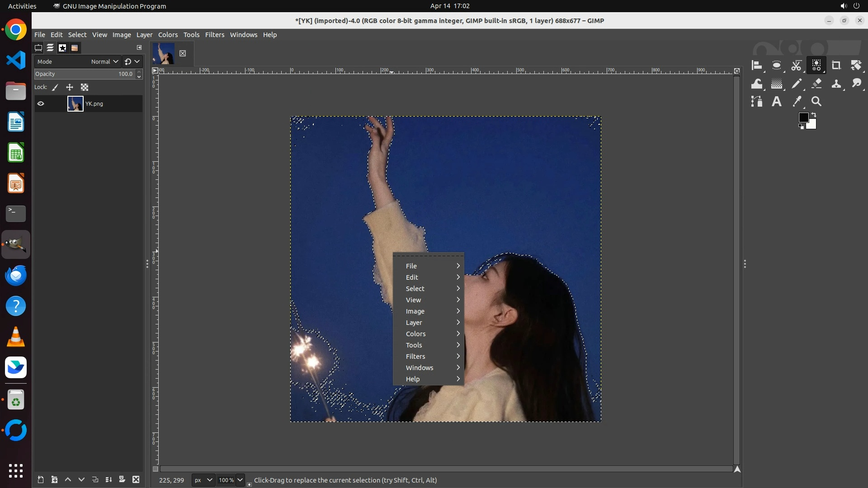The image size is (868, 488).
Task: Select the Clone stamp tool
Action: pos(836,84)
